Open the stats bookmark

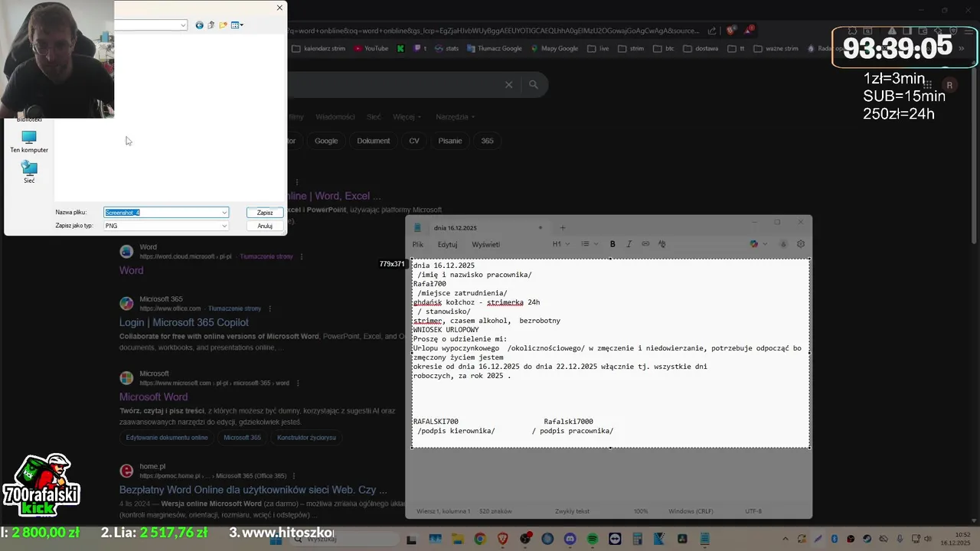(446, 48)
